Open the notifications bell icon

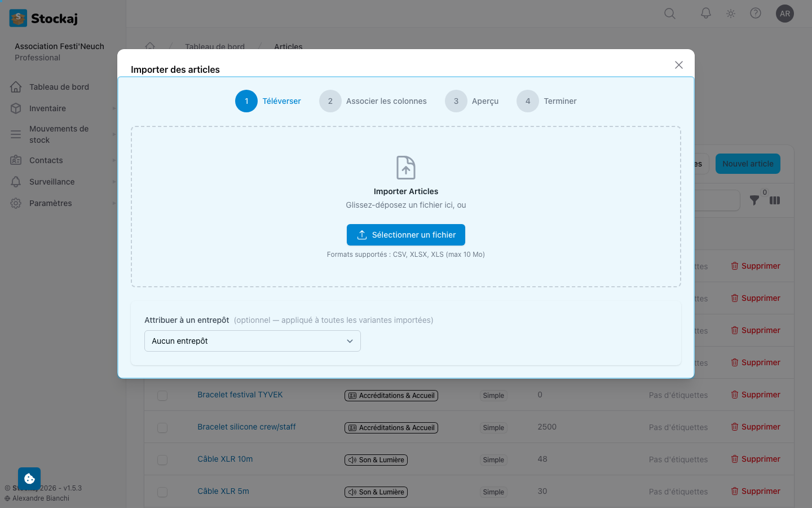706,13
